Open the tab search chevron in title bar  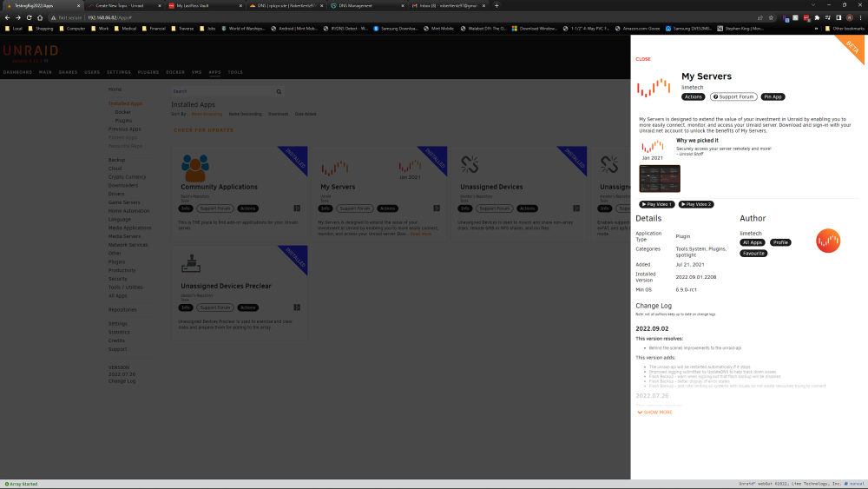coord(812,5)
